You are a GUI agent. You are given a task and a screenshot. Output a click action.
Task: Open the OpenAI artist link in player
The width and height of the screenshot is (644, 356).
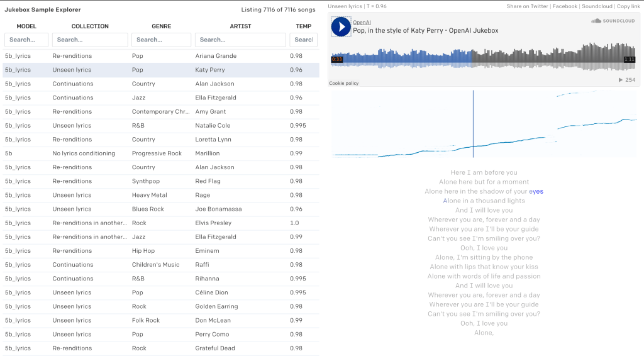tap(362, 22)
